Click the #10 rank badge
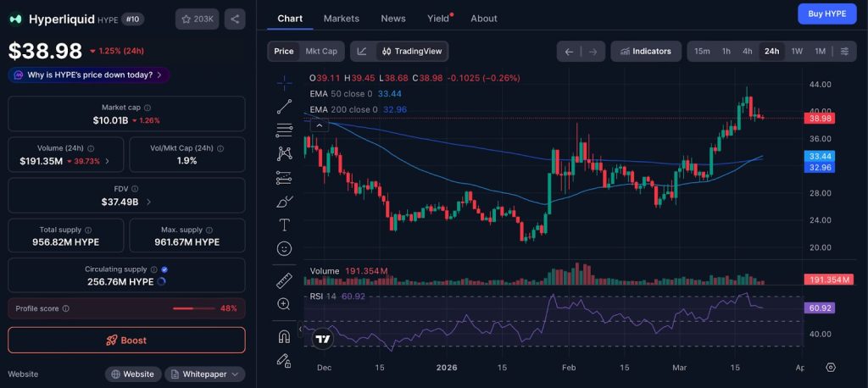The width and height of the screenshot is (868, 388). pyautogui.click(x=132, y=19)
